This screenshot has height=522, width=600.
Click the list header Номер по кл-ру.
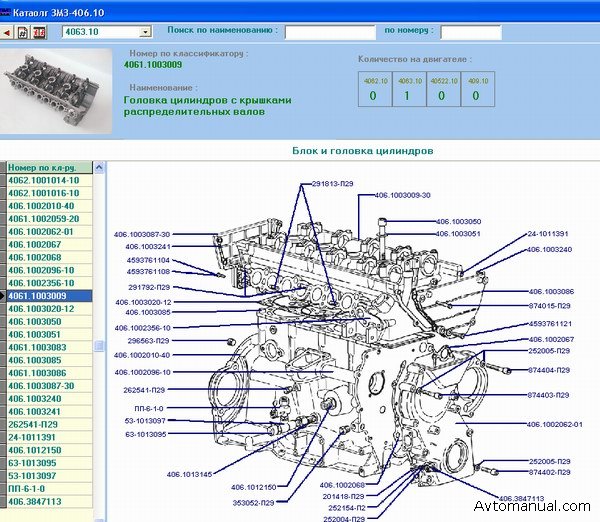(x=49, y=168)
